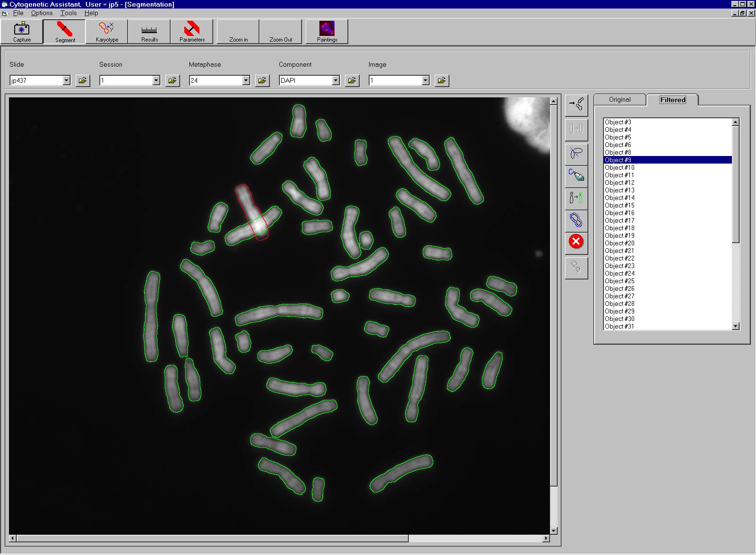756x555 pixels.
Task: Select Object #3 in the list
Action: (x=668, y=122)
